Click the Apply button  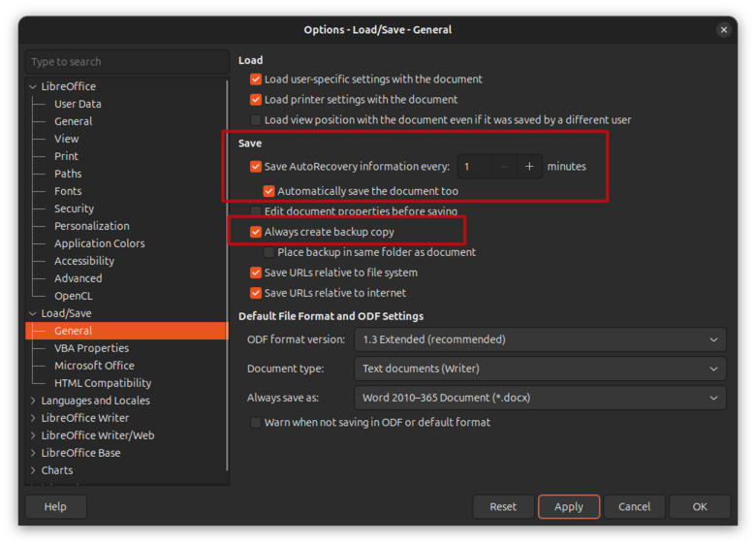[569, 507]
